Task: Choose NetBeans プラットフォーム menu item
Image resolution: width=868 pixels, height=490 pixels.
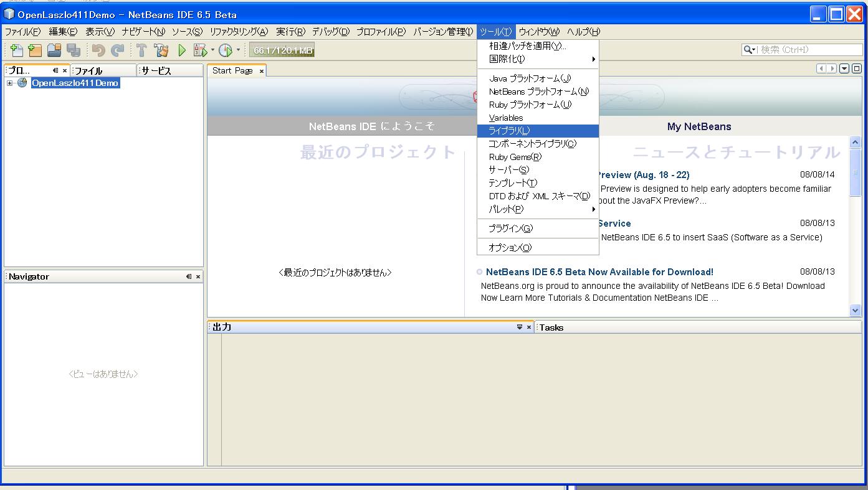Action: 538,92
